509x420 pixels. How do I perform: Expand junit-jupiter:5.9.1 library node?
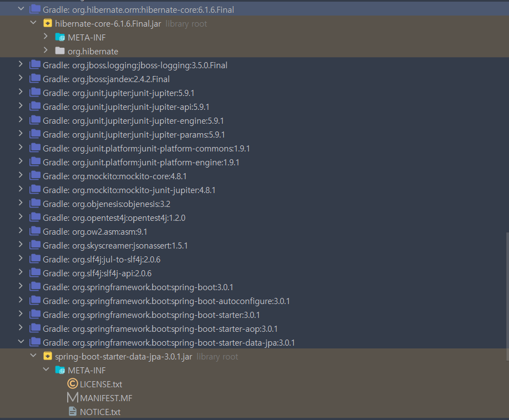(21, 92)
